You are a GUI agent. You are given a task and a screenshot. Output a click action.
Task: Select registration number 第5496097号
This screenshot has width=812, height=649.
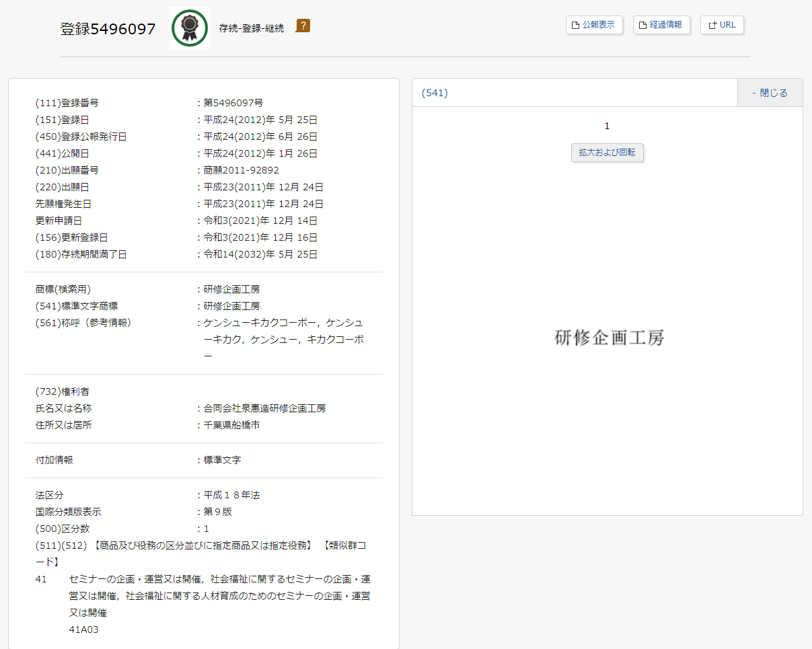233,103
